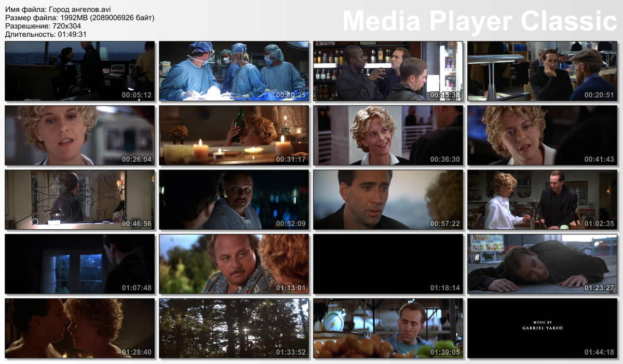Select the thumbnail timestamped 01:13:01

(x=234, y=264)
